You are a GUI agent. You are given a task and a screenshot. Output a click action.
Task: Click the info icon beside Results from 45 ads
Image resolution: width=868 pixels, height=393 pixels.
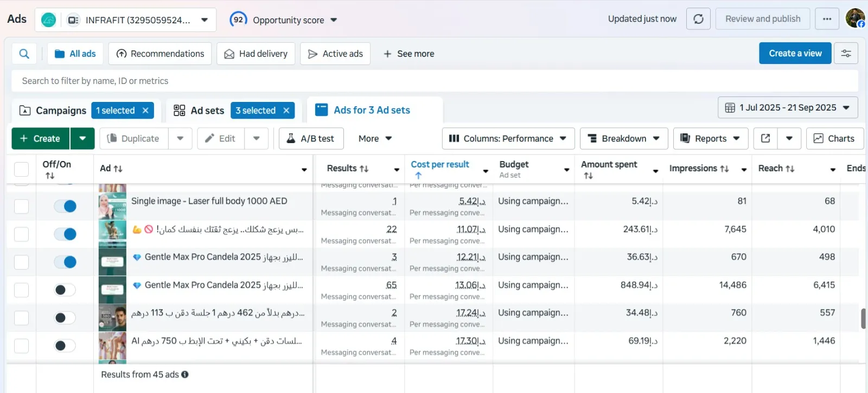(185, 375)
